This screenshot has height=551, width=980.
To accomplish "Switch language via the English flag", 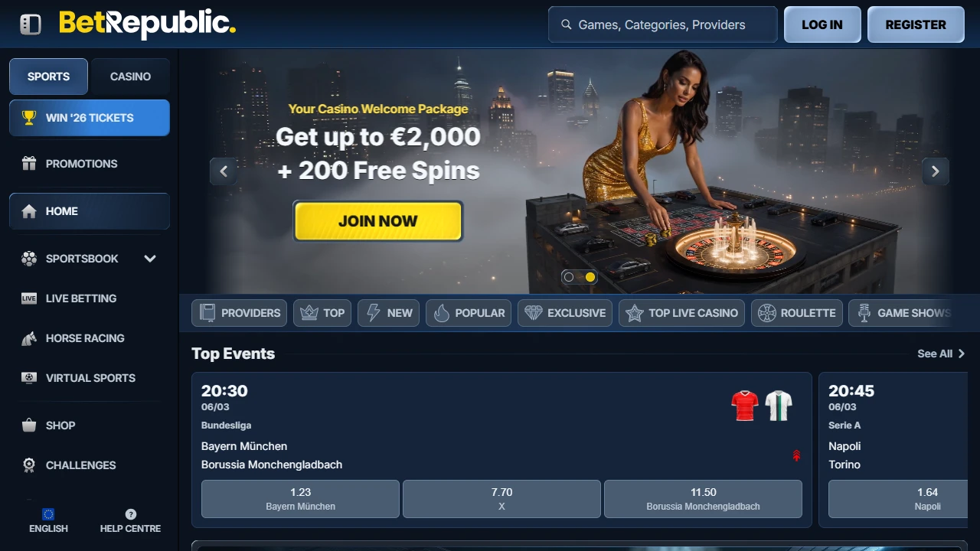I will pyautogui.click(x=48, y=514).
